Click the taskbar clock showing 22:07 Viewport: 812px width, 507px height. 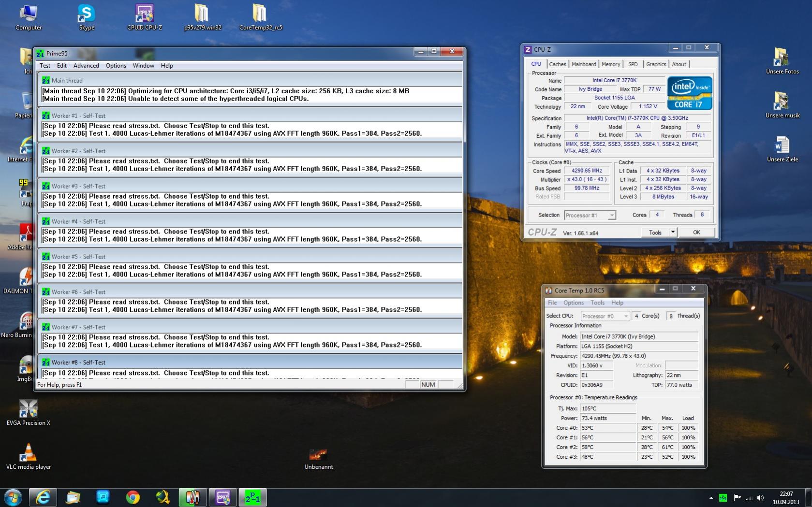786,498
